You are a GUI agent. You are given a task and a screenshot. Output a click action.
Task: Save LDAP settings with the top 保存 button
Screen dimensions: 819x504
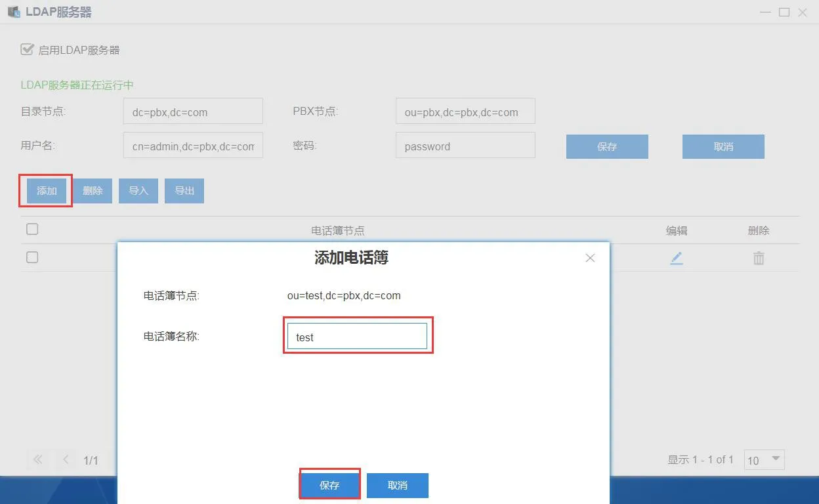(x=606, y=146)
